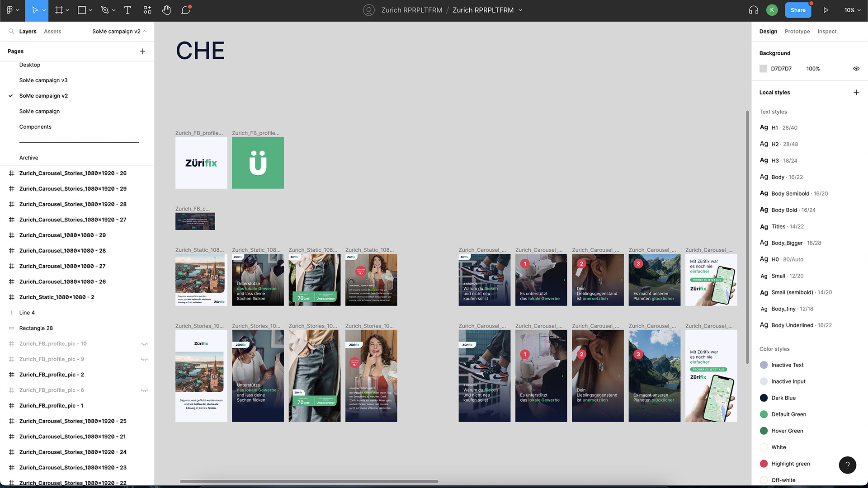Click the Present play button
The width and height of the screenshot is (868, 488).
(826, 10)
